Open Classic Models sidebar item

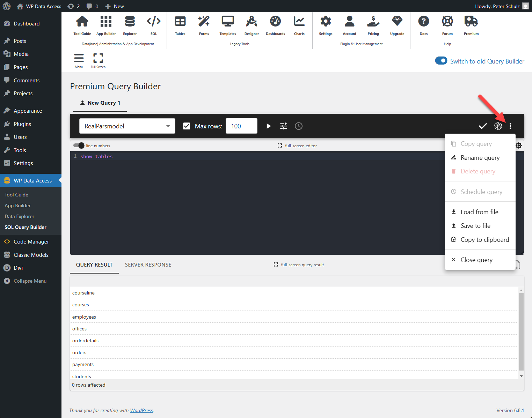(x=31, y=255)
